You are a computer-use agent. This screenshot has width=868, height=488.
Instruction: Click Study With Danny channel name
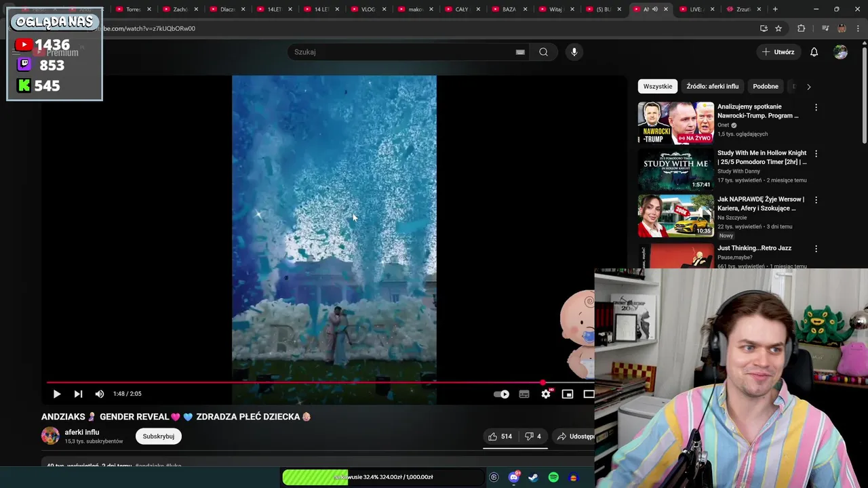[738, 171]
